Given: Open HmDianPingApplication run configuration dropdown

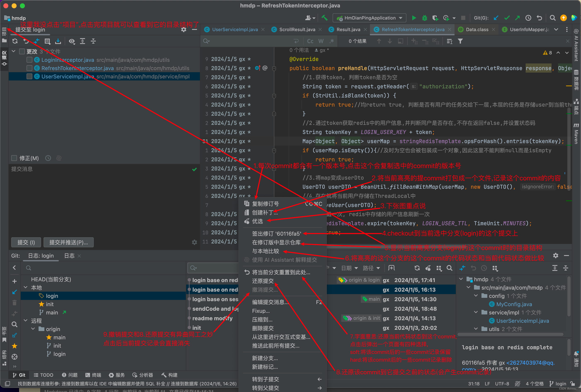Looking at the screenshot, I should (x=369, y=18).
